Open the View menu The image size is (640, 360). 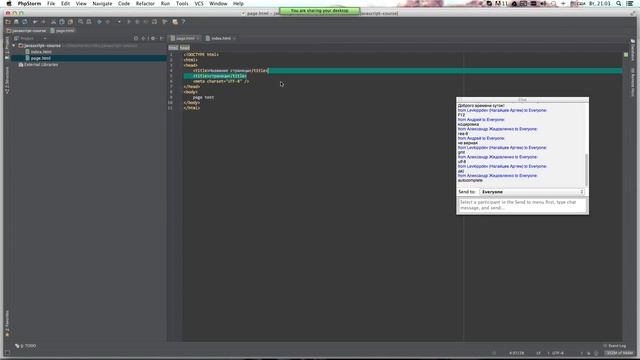coord(81,3)
